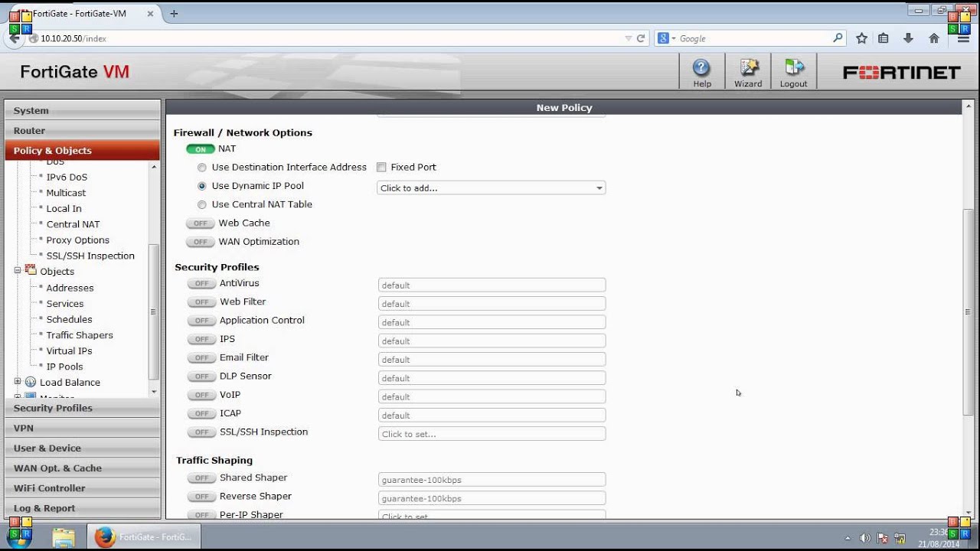Click the Google search box
This screenshot has width=980, height=551.
tap(753, 38)
